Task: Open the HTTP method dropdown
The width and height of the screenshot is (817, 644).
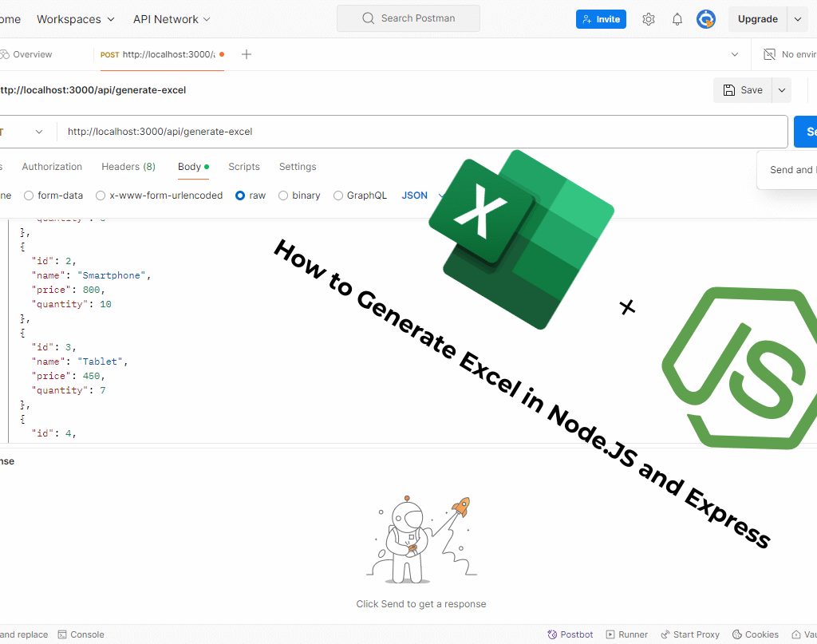Action: click(23, 132)
